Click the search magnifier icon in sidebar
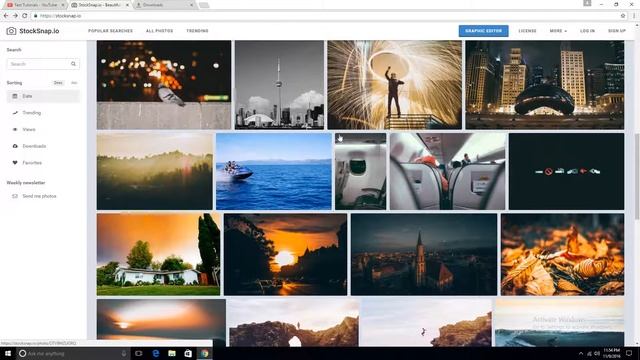This screenshot has width=640, height=360. point(73,64)
